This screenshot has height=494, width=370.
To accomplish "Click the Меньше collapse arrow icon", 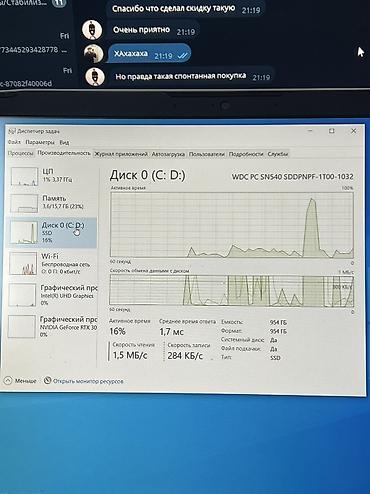I will point(8,380).
